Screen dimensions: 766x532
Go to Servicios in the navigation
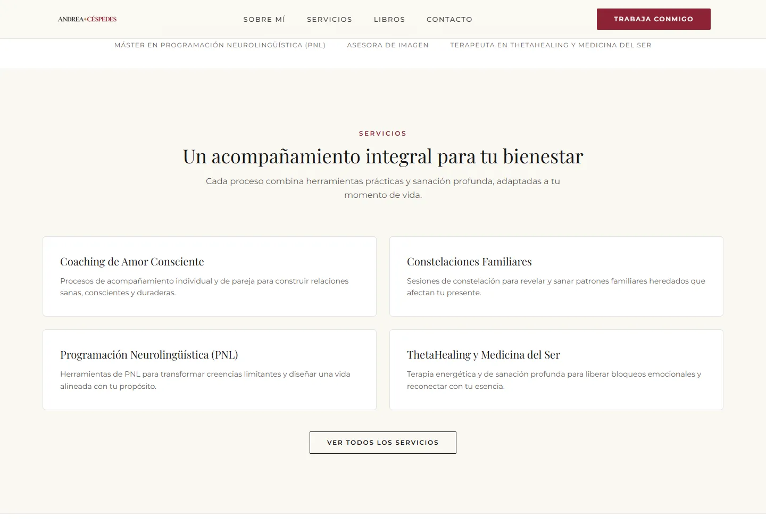pyautogui.click(x=329, y=19)
